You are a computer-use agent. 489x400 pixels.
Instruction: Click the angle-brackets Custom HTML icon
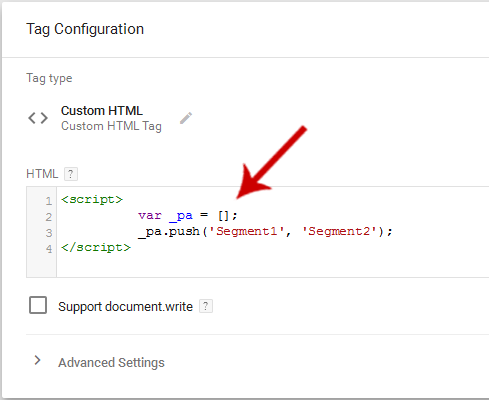click(38, 118)
